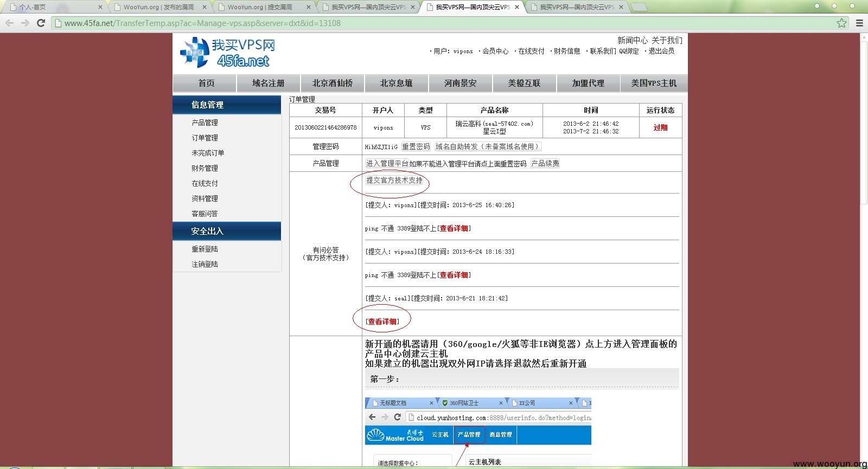Image resolution: width=868 pixels, height=469 pixels.
Task: Open the 新闻中心 link
Action: 633,41
